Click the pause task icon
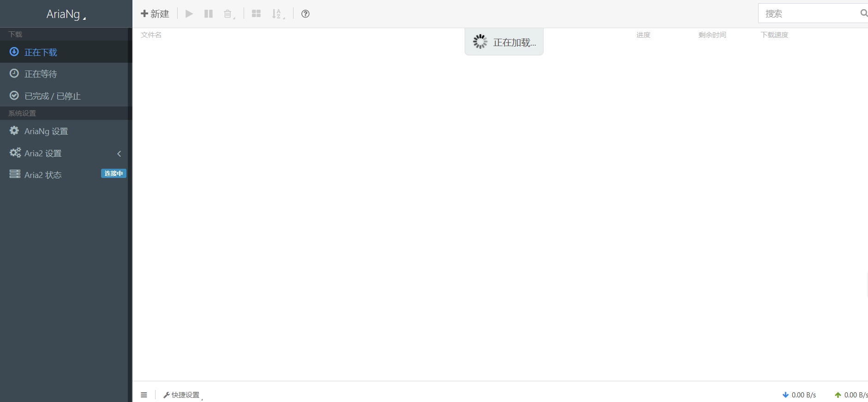The width and height of the screenshot is (868, 402). [x=209, y=14]
